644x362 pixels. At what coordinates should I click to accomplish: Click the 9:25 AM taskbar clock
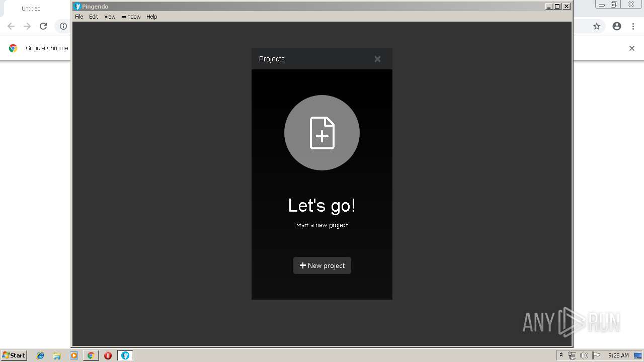point(618,355)
